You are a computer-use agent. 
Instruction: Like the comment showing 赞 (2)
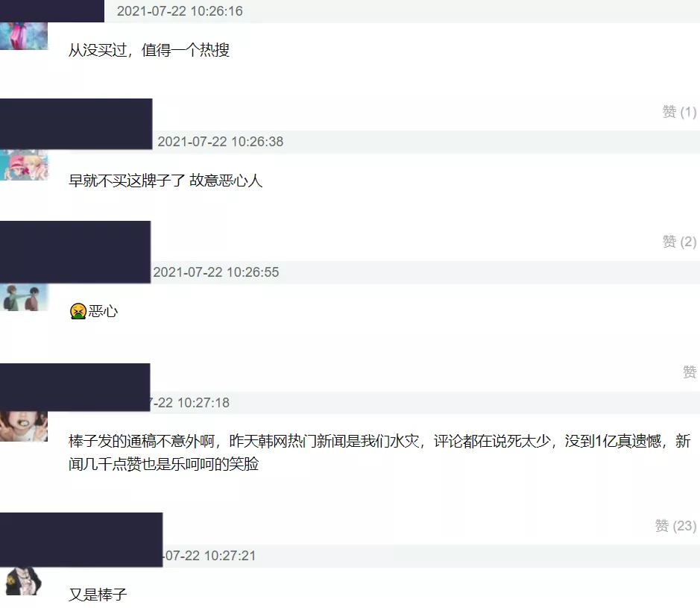pos(679,242)
